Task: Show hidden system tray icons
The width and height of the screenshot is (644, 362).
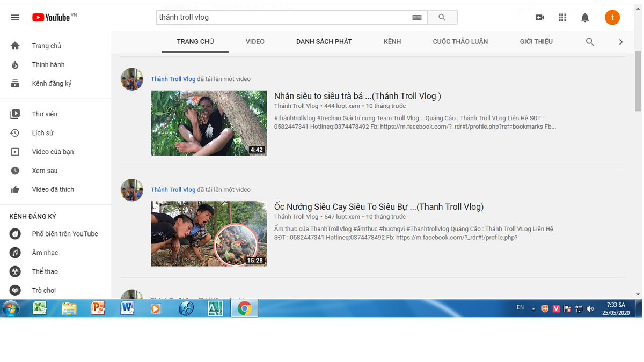Action: (x=532, y=308)
